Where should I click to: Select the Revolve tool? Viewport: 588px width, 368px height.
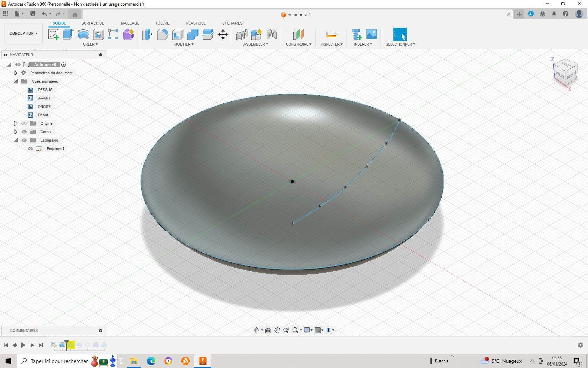click(83, 34)
